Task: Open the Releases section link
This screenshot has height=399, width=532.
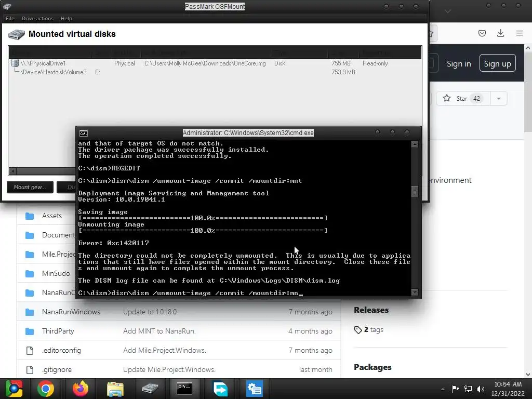Action: [371, 310]
